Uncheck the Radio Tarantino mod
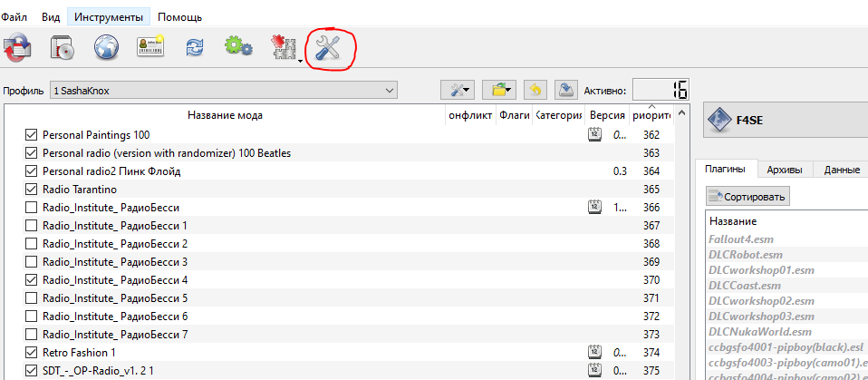Viewport: 868px width, 380px height. (31, 189)
